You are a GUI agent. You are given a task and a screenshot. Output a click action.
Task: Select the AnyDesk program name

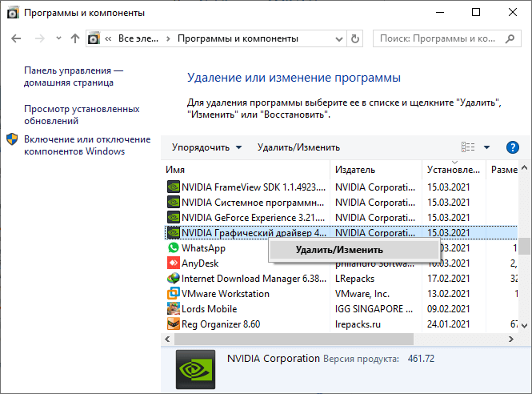pyautogui.click(x=200, y=263)
